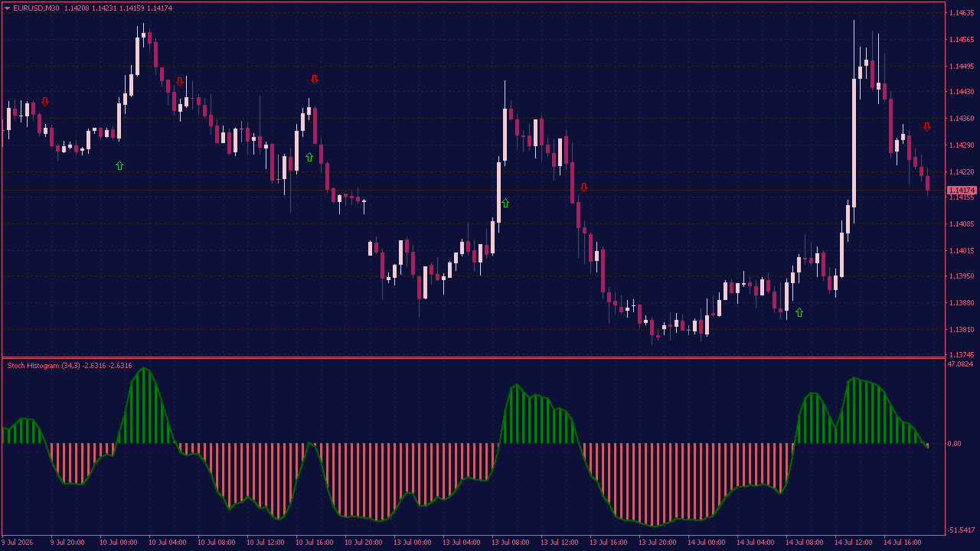980x551 pixels.
Task: Select the green buy arrow after 10 Jul 00:00
Action: (x=119, y=165)
